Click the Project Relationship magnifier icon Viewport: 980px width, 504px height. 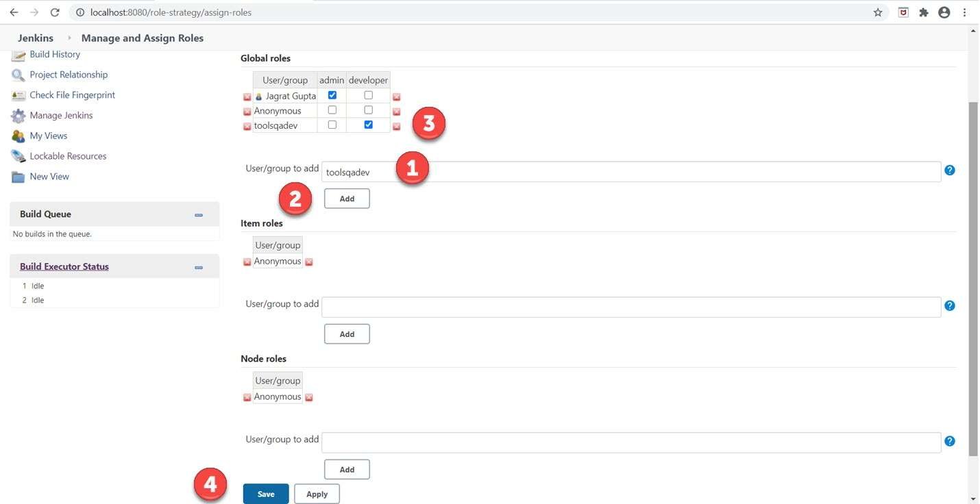(18, 75)
